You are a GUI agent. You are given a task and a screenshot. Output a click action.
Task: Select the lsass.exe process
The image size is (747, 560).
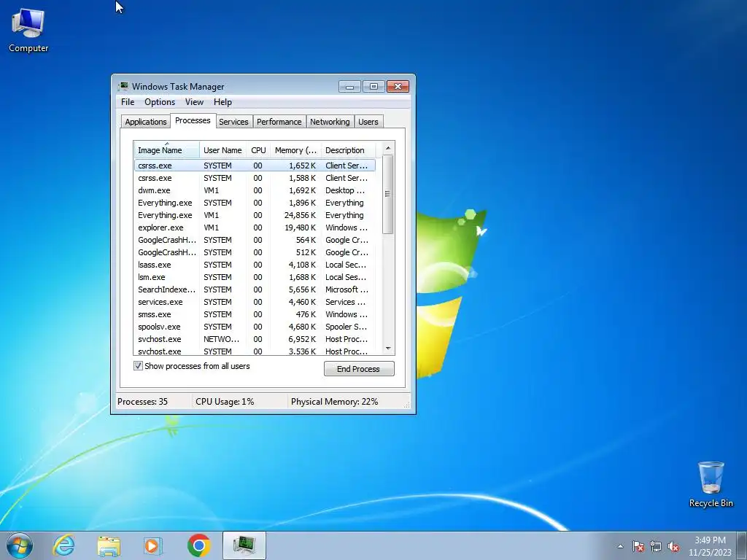pyautogui.click(x=255, y=265)
